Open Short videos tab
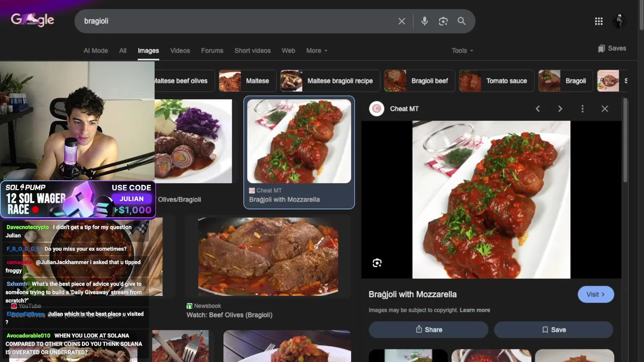644x362 pixels. tap(253, 50)
